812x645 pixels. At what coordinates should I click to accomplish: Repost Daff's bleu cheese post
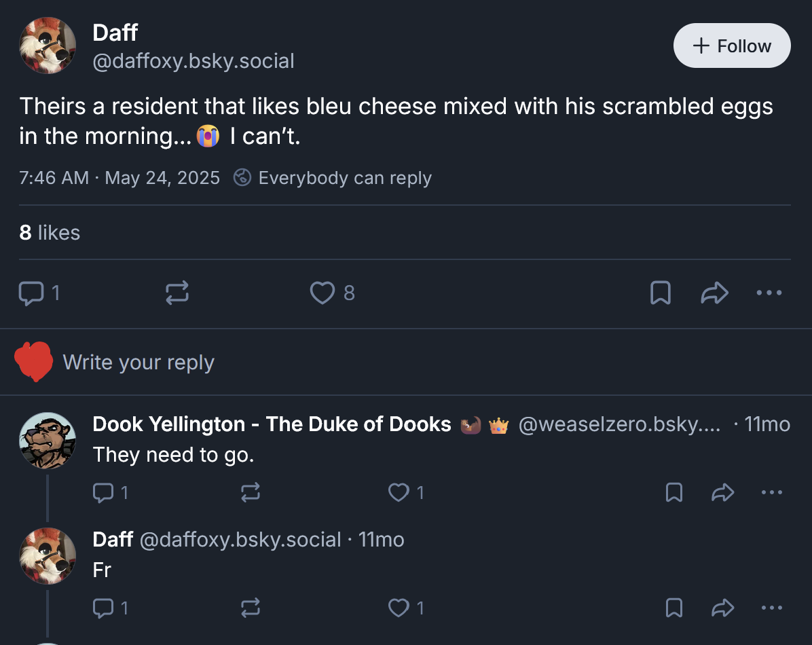point(177,293)
